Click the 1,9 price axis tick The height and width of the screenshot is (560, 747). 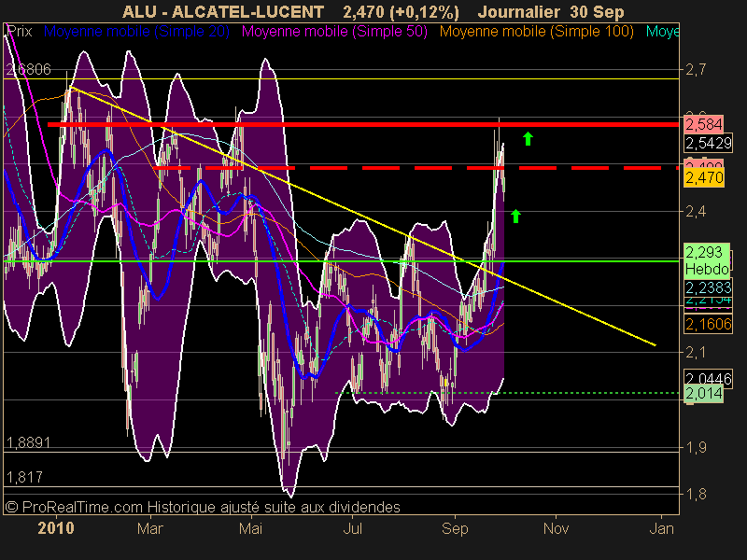[x=696, y=447]
